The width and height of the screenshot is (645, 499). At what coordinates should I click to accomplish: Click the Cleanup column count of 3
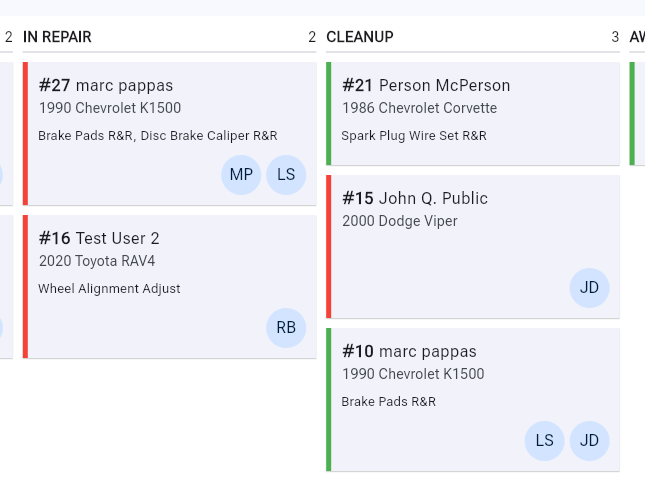coord(615,37)
